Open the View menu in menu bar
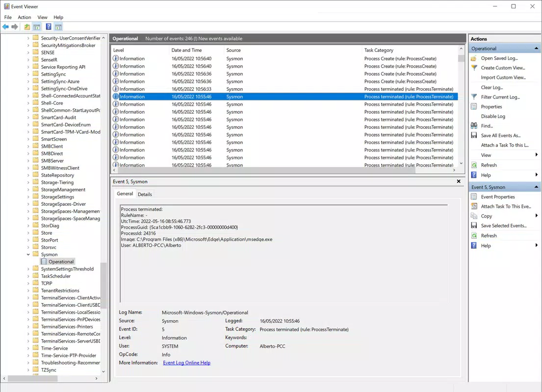 pyautogui.click(x=42, y=17)
